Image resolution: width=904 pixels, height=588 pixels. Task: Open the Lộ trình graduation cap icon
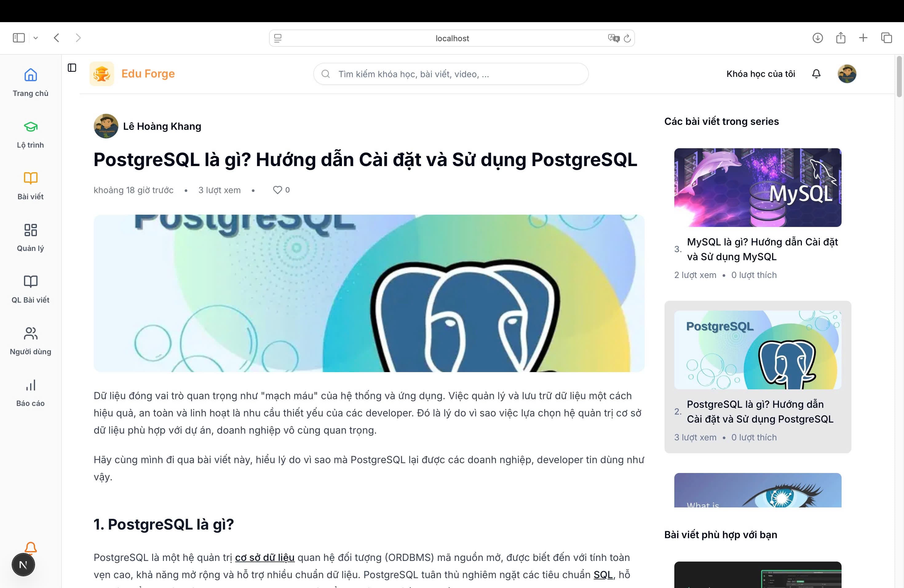30,126
